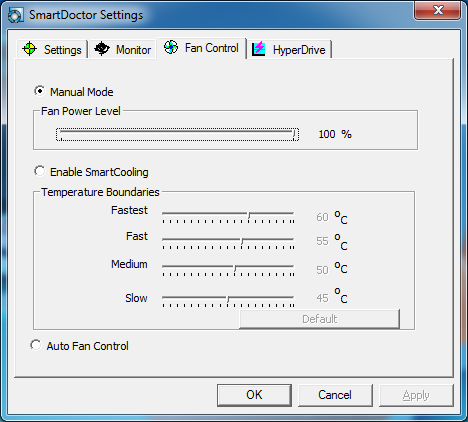Select the Manual Mode radio button

(x=40, y=91)
